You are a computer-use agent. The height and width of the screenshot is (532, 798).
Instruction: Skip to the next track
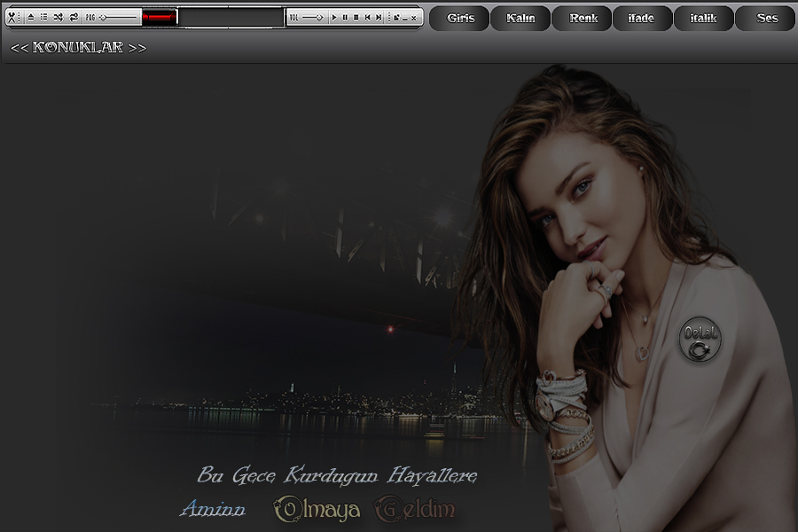[379, 17]
